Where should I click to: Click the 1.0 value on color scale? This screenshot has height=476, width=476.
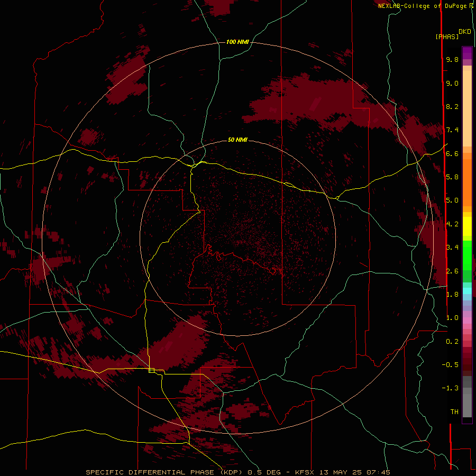pos(452,318)
